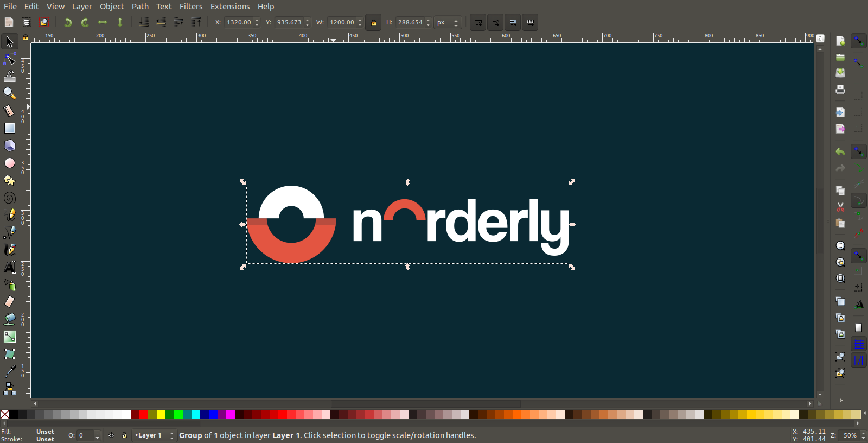
Task: Increase the W width spinner
Action: coord(360,20)
